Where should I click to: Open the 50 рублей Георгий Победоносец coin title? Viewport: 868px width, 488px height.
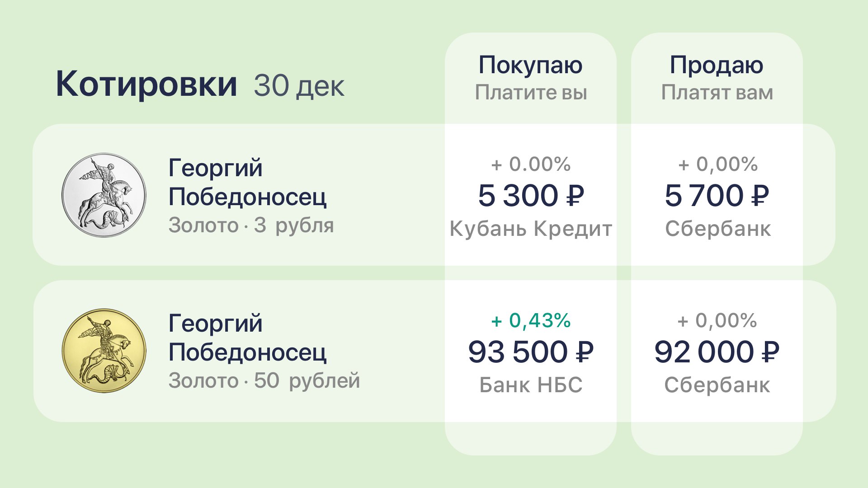(x=247, y=338)
